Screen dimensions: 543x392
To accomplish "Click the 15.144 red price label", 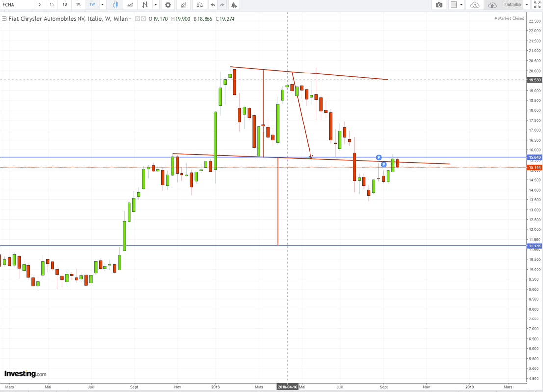I will coord(534,168).
